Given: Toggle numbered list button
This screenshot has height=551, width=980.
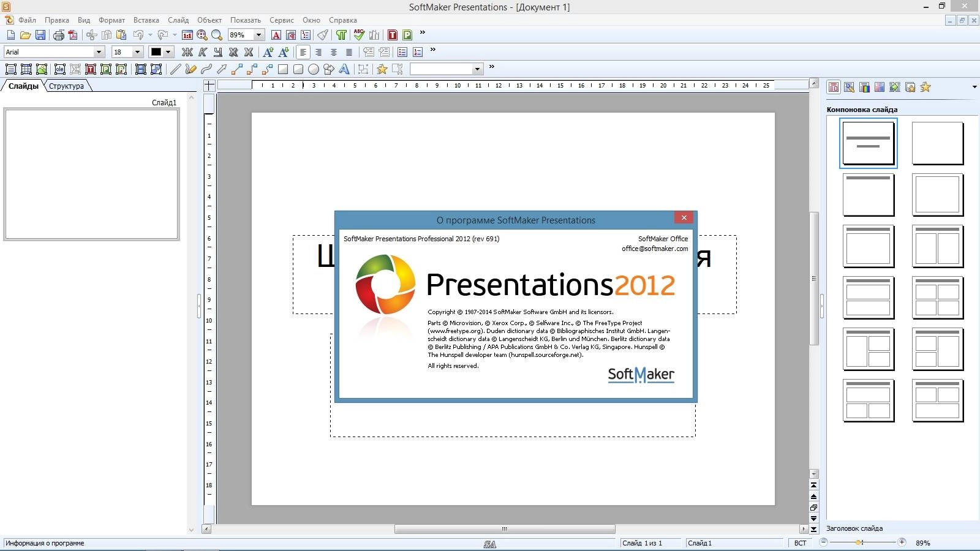Looking at the screenshot, I should (x=418, y=52).
